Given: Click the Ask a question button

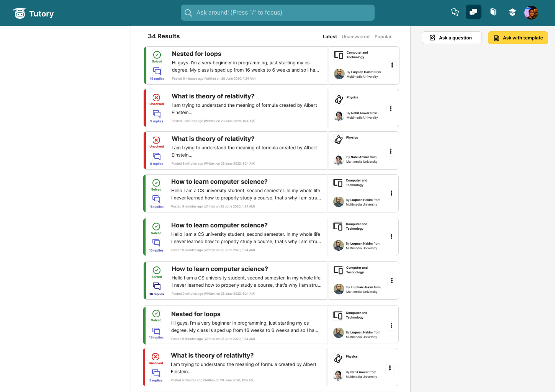Looking at the screenshot, I should point(451,38).
